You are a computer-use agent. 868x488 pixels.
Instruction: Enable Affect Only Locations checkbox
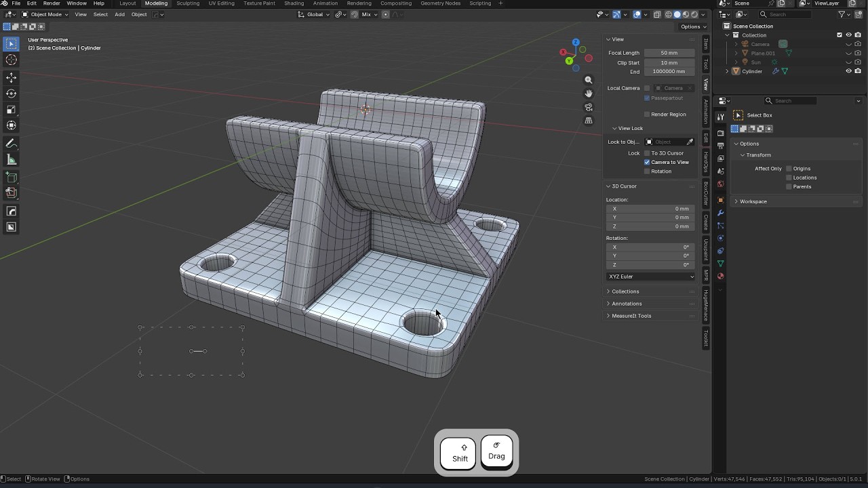(x=789, y=178)
